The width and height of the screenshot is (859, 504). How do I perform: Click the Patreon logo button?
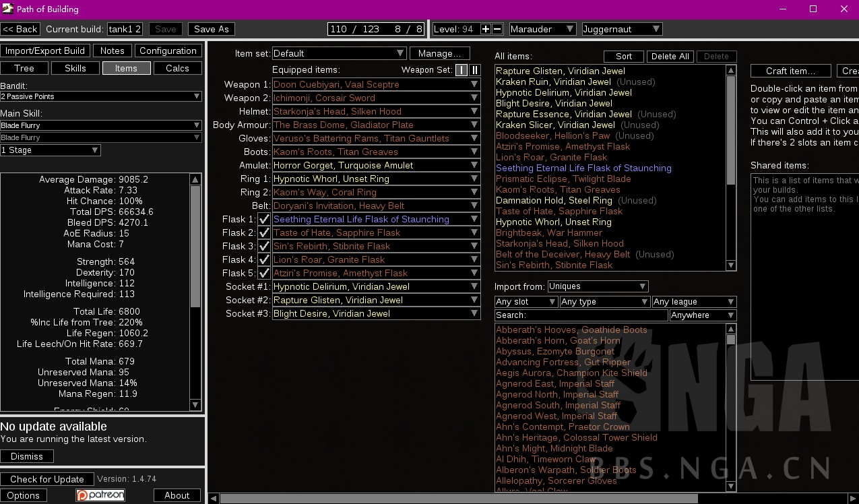tap(100, 495)
